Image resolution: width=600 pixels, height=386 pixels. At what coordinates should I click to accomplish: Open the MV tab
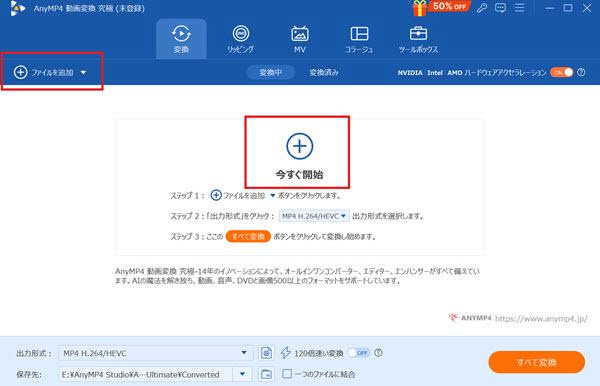click(x=300, y=39)
